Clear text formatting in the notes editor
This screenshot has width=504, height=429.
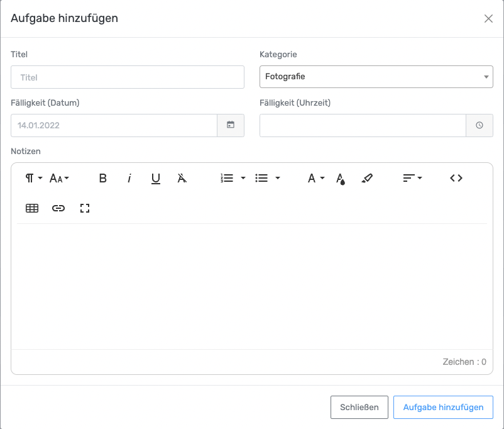tap(182, 179)
